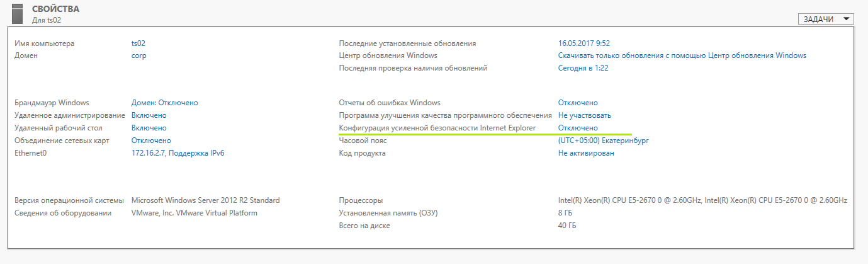The width and height of the screenshot is (868, 264).
Task: Click Не активирован product key link
Action: click(586, 153)
